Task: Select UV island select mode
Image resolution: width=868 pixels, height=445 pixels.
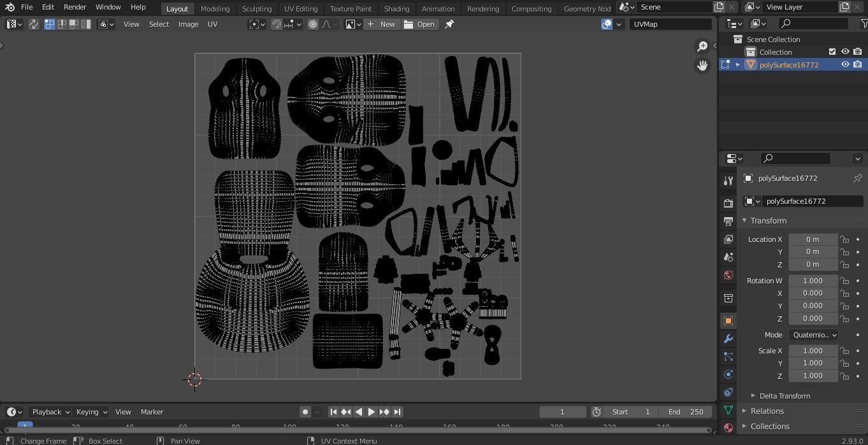Action: 86,24
